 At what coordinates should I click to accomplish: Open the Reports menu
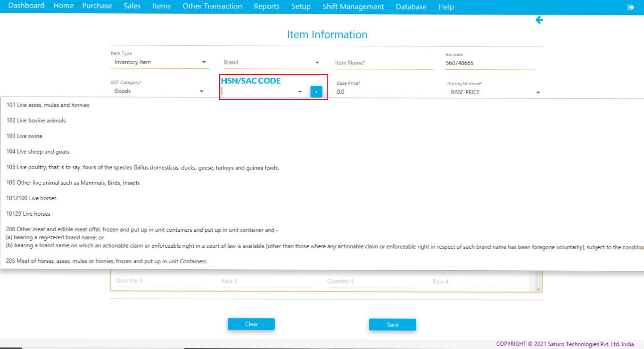266,7
